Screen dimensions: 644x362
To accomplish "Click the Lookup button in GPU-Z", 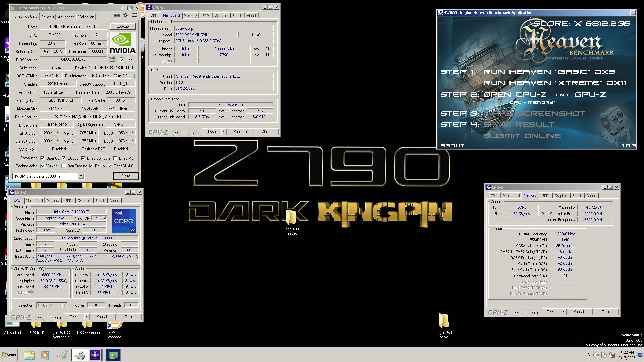I will 123,26.
